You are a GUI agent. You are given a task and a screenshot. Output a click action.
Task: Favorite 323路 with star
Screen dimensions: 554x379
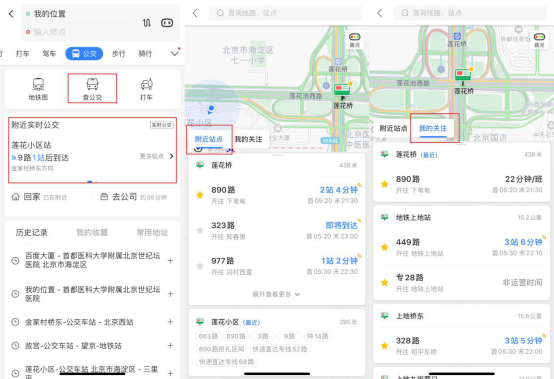200,230
